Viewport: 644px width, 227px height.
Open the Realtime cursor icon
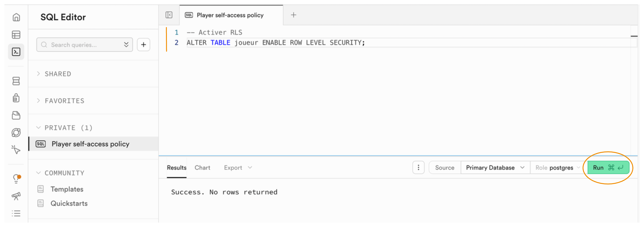point(16,150)
